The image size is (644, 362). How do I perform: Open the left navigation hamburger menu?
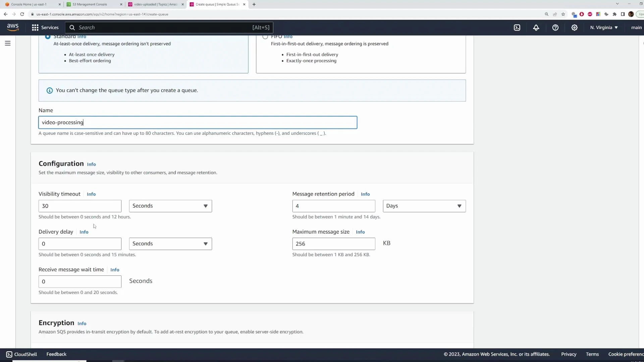8,43
